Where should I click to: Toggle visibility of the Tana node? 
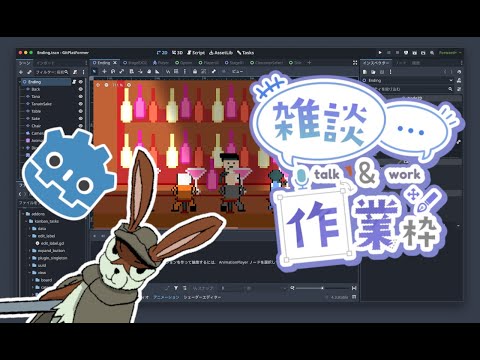pos(80,96)
